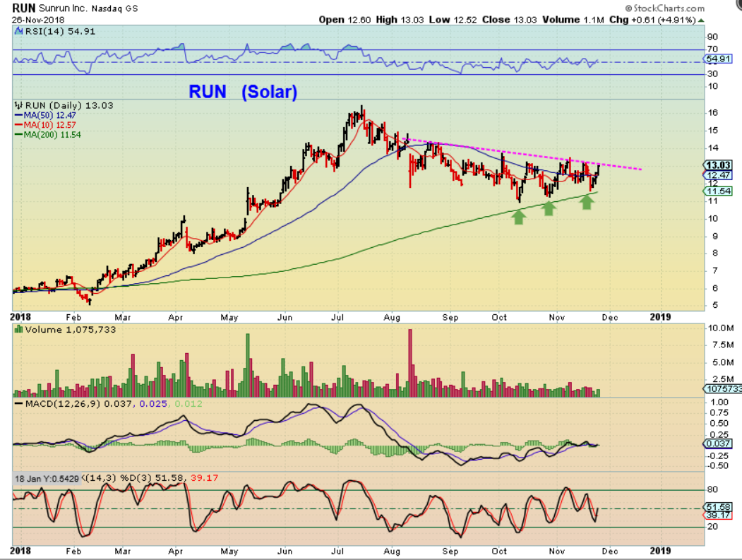Click the Close 13.03 value in header
Image resolution: width=742 pixels, height=560 pixels.
[510, 20]
